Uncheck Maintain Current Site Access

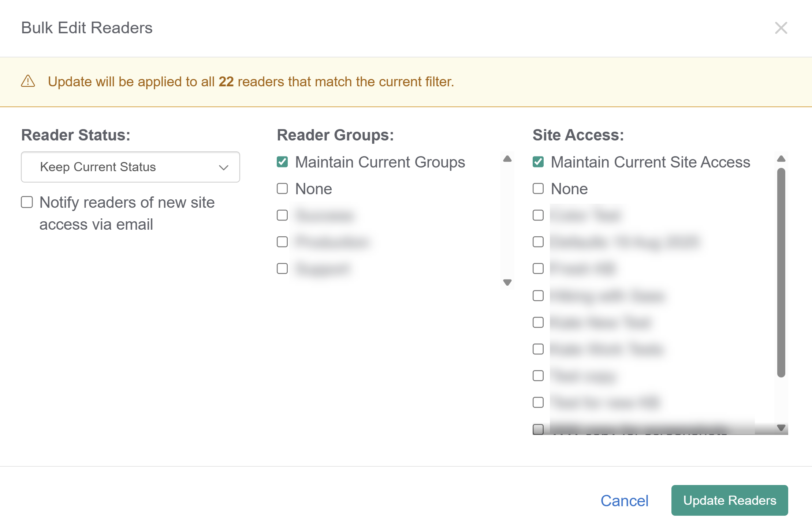tap(538, 162)
